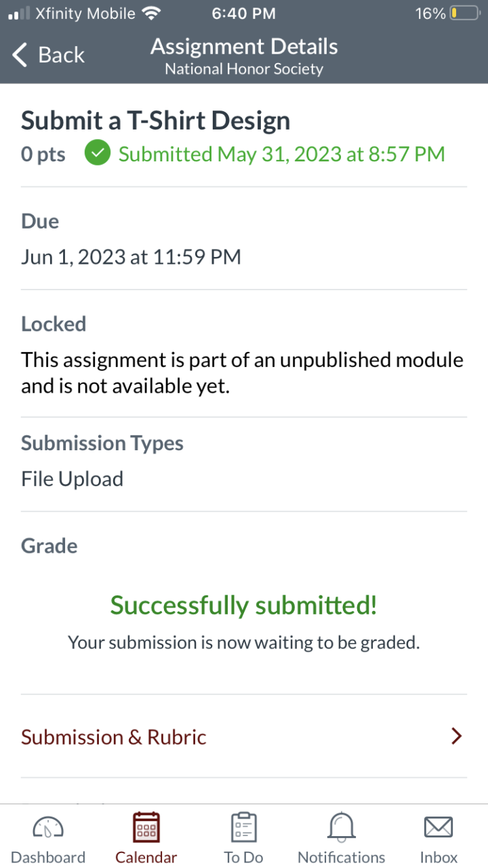488x868 pixels.
Task: Switch to the To Do tab label
Action: coord(244,857)
